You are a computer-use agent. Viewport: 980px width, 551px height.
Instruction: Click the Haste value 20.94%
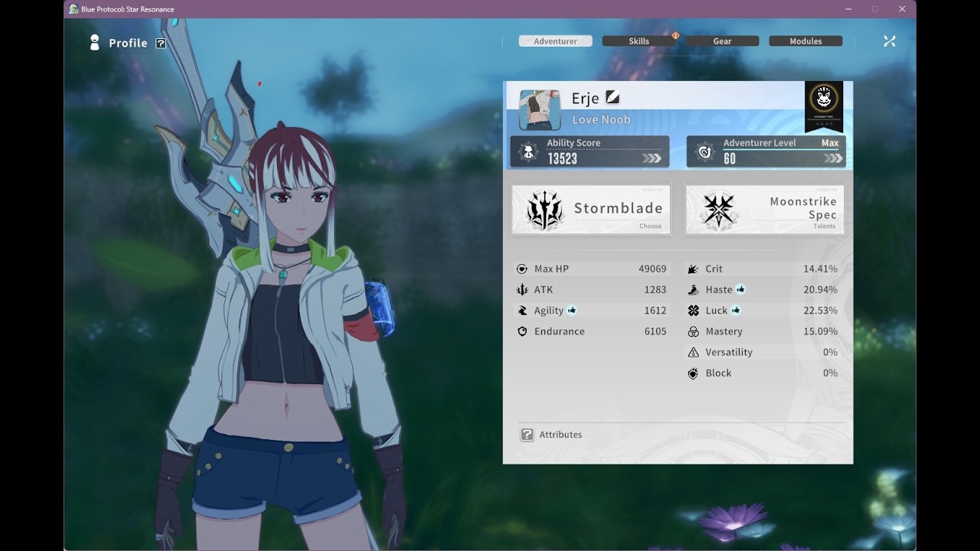[820, 290]
